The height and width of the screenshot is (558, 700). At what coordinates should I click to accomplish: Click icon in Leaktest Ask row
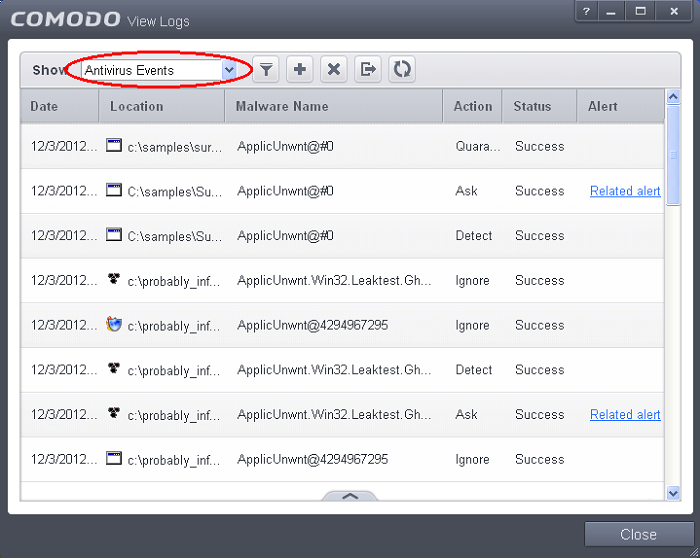114,412
